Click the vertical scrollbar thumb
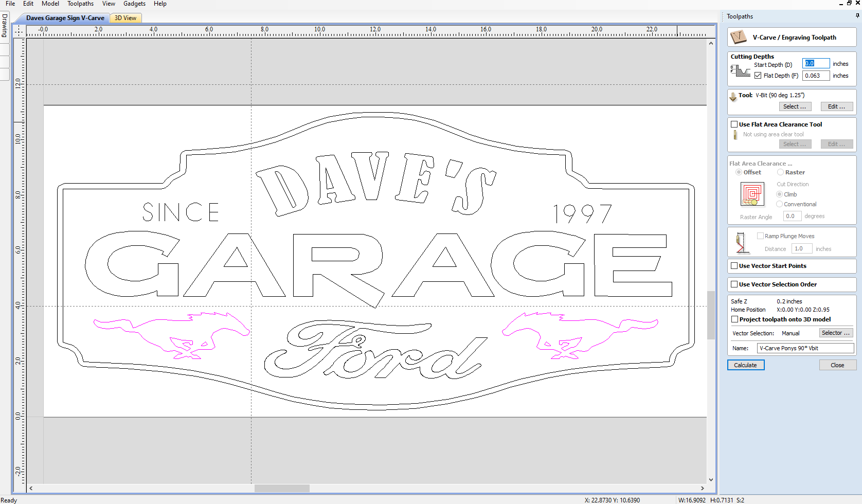This screenshot has height=504, width=862. tap(711, 315)
